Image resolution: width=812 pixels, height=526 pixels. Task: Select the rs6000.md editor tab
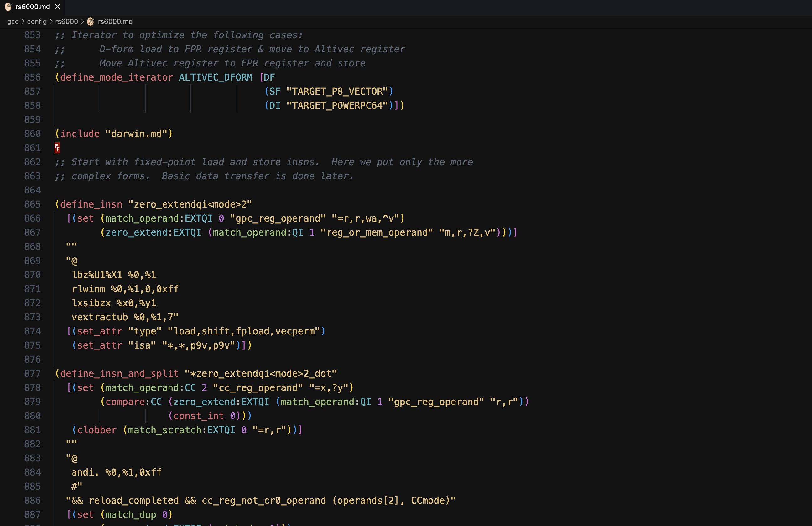pos(32,7)
